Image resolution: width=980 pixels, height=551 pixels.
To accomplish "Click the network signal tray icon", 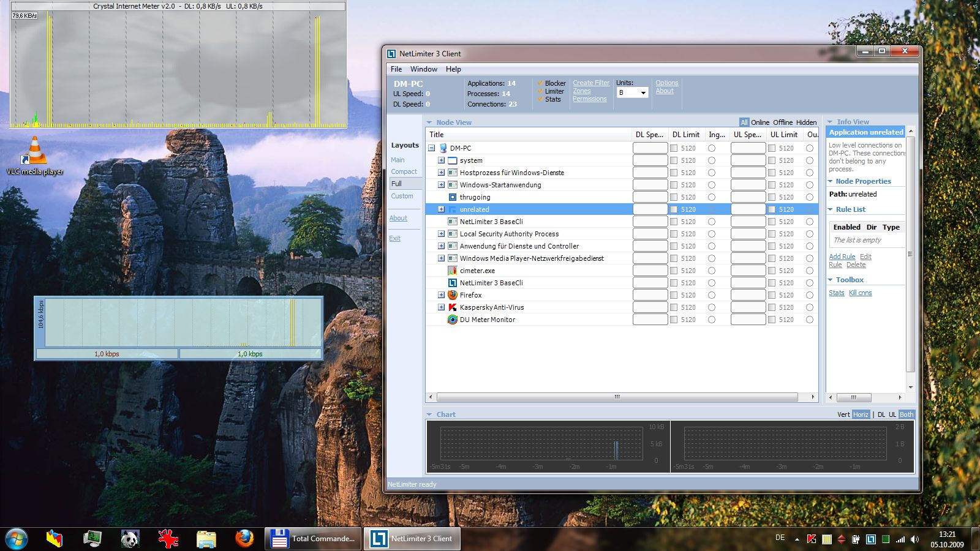I will (x=900, y=539).
